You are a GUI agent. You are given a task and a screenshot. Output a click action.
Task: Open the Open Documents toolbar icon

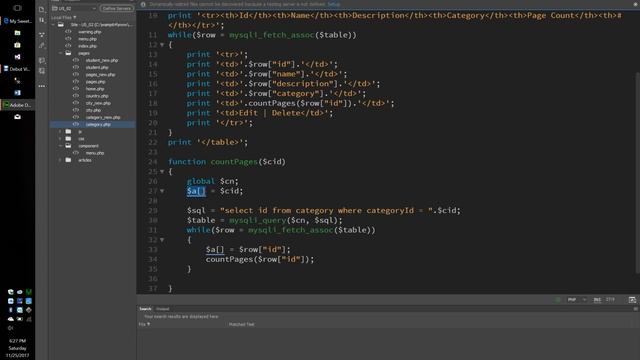[x=42, y=9]
